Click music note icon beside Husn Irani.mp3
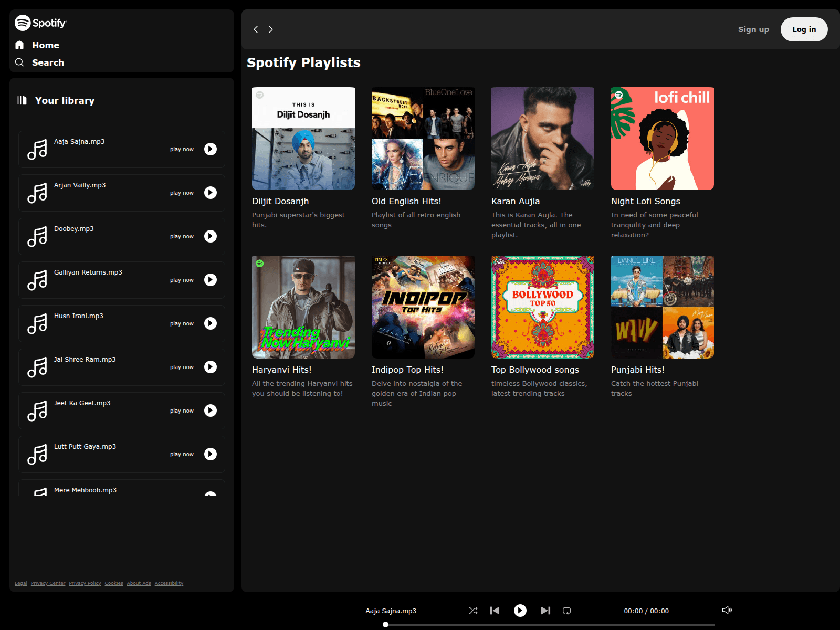This screenshot has width=840, height=630. click(x=37, y=324)
